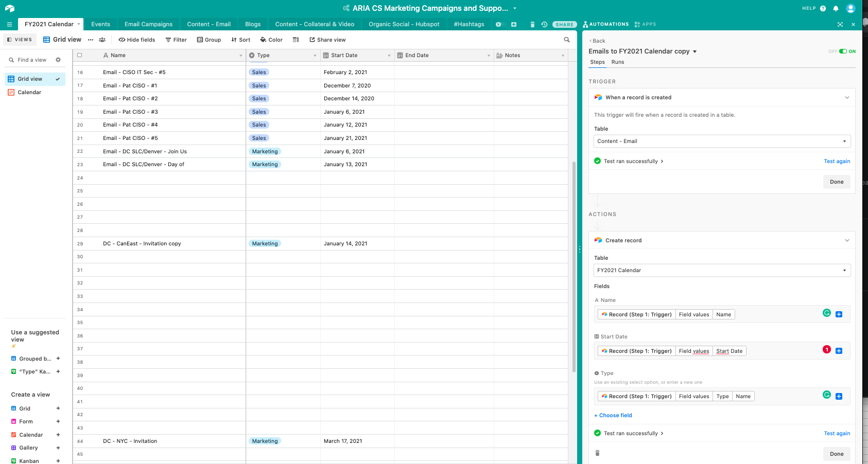868x464 pixels.
Task: Add a new table with plus icon
Action: tap(514, 24)
